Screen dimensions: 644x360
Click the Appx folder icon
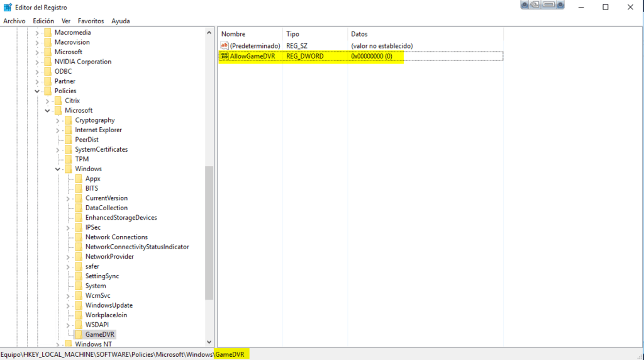click(x=79, y=179)
